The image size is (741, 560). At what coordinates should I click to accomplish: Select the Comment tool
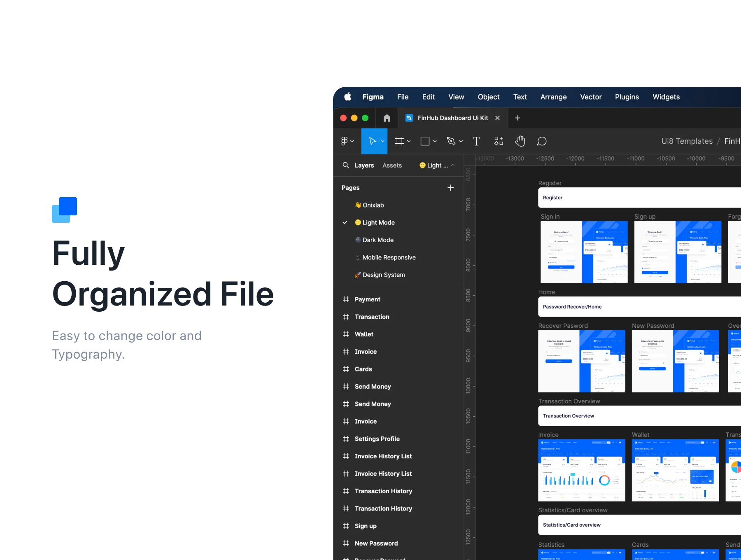coord(542,141)
